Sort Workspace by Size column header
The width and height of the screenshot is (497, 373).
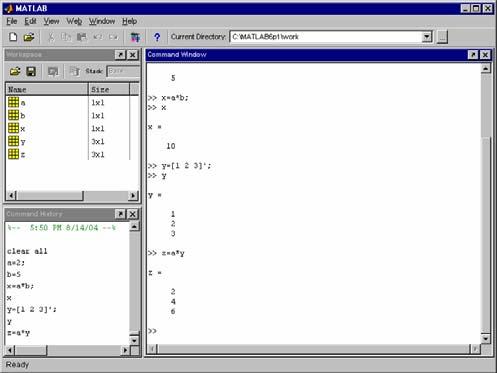tap(109, 89)
